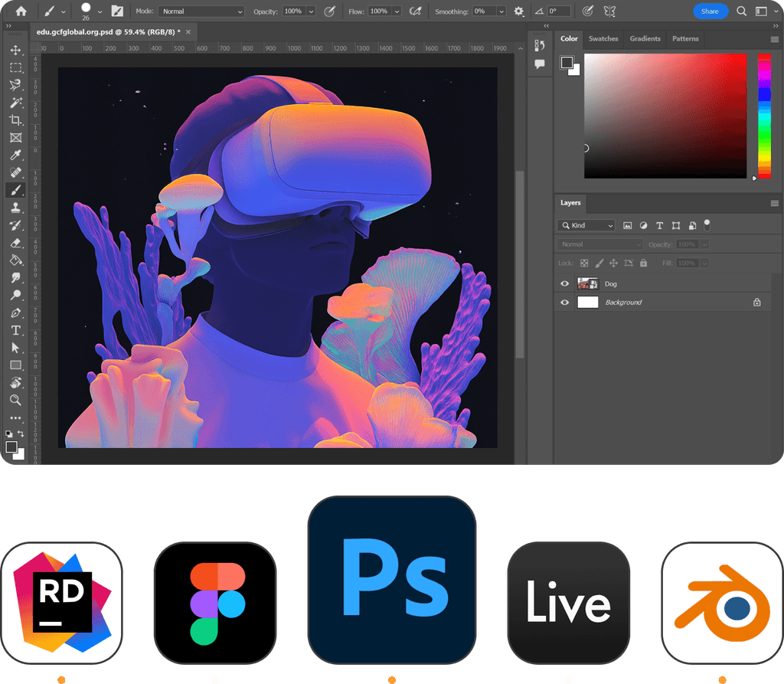
Task: Select the Clone Stamp tool
Action: pyautogui.click(x=17, y=207)
